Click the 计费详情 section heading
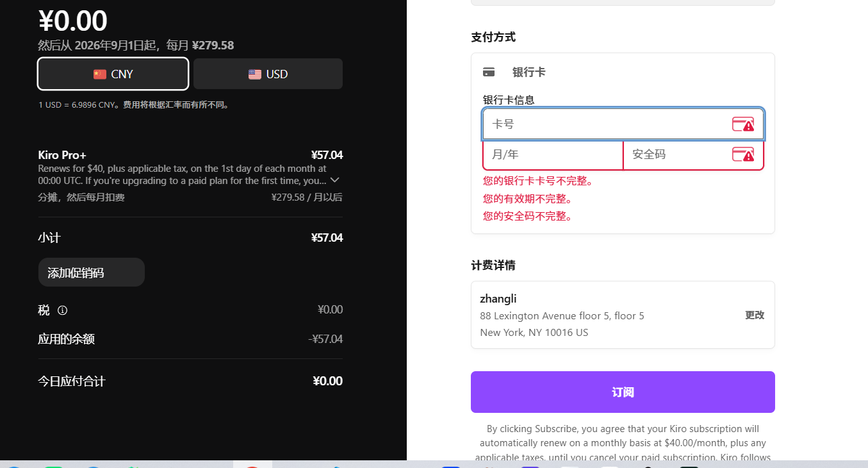The height and width of the screenshot is (468, 868). tap(493, 265)
